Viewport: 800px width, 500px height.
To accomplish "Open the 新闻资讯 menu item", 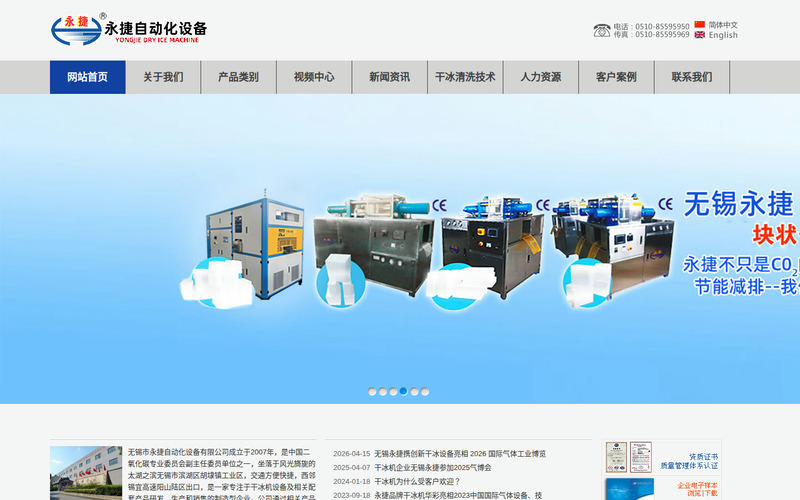I will click(390, 77).
